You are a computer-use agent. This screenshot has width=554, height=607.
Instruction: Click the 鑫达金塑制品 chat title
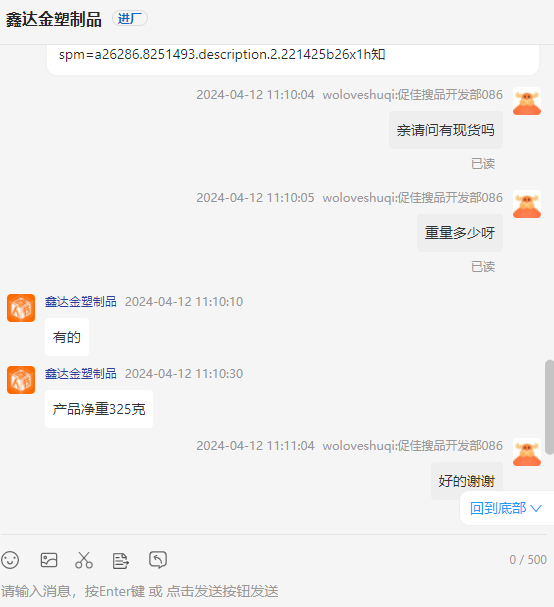pos(53,19)
